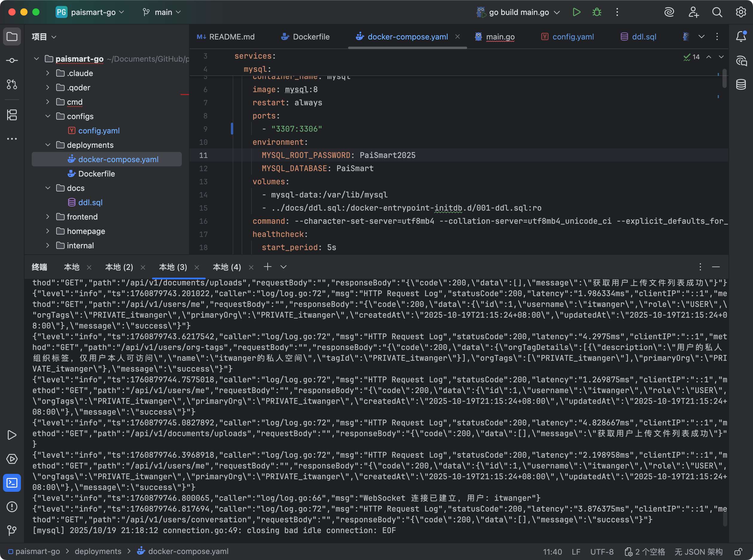
Task: Open Search Everywhere magnifier
Action: tap(717, 12)
